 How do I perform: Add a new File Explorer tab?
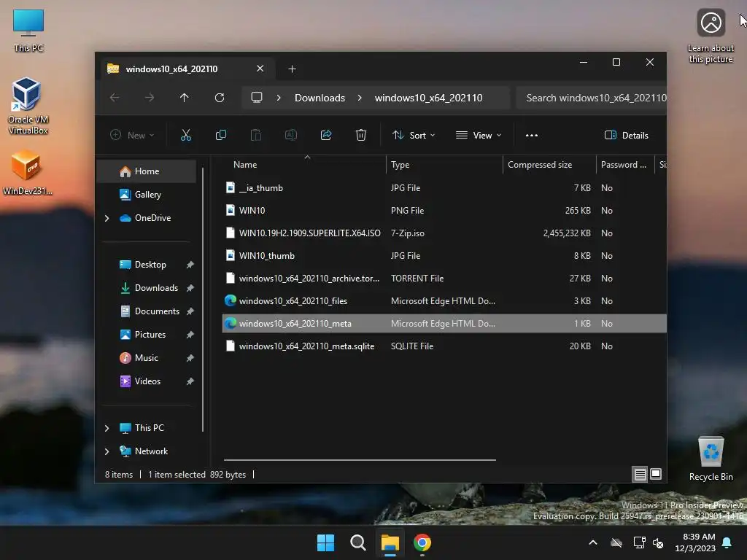[292, 69]
